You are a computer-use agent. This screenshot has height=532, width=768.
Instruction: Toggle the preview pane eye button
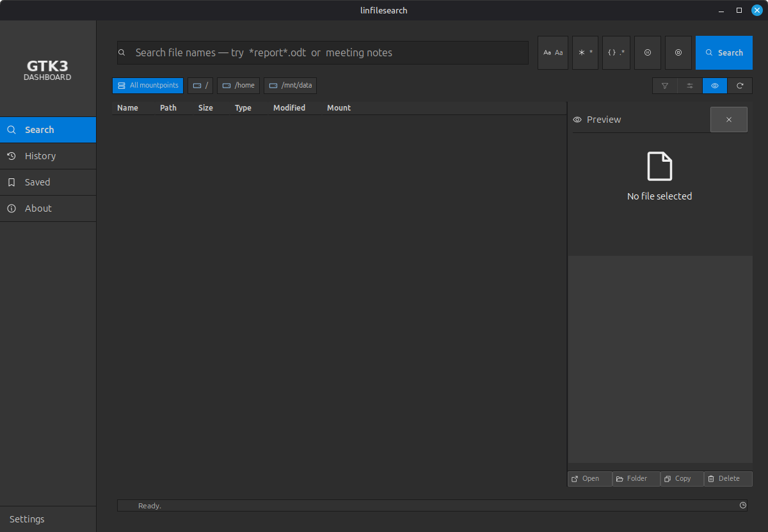tap(715, 86)
